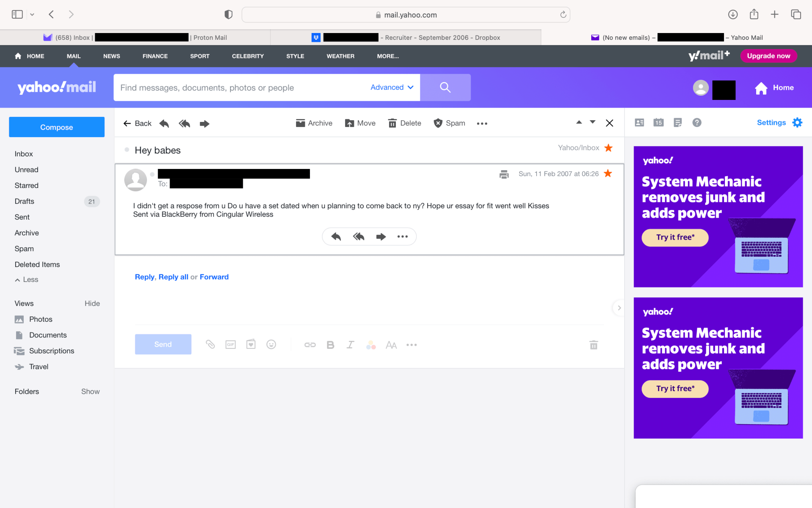
Task: Toggle italic formatting in reply
Action: click(350, 345)
